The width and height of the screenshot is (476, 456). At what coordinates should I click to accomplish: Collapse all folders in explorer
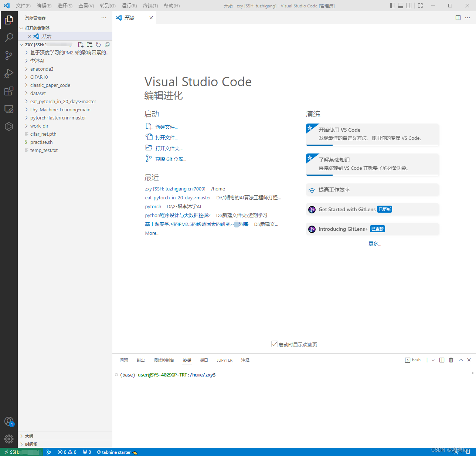click(x=107, y=45)
